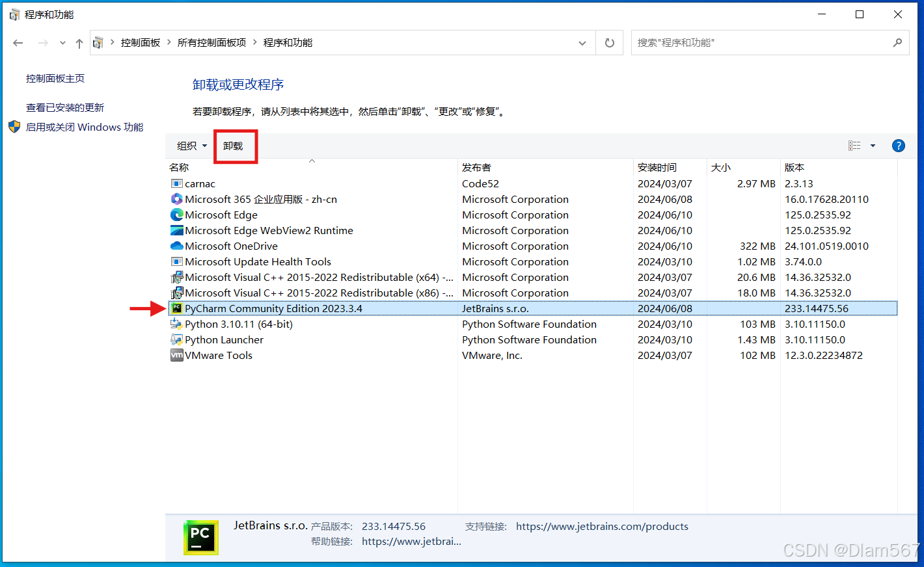Select the Microsoft Edge icon
The width and height of the screenshot is (924, 567).
176,215
